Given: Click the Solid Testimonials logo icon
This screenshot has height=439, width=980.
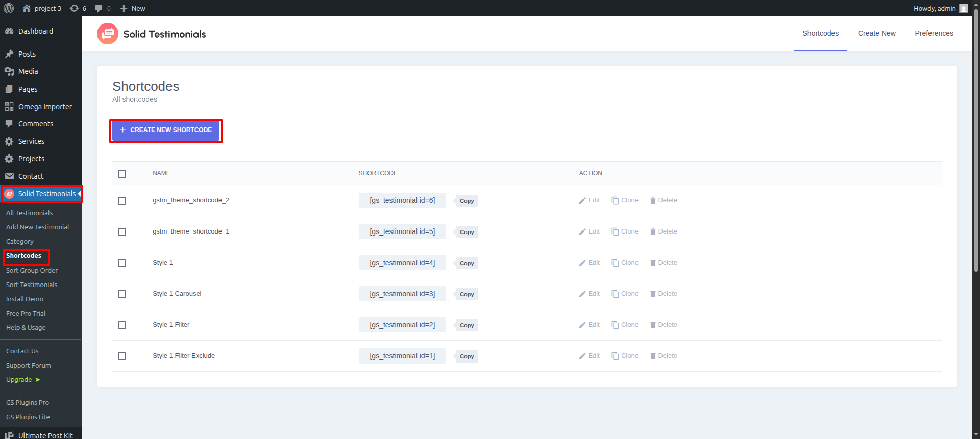Looking at the screenshot, I should [108, 34].
